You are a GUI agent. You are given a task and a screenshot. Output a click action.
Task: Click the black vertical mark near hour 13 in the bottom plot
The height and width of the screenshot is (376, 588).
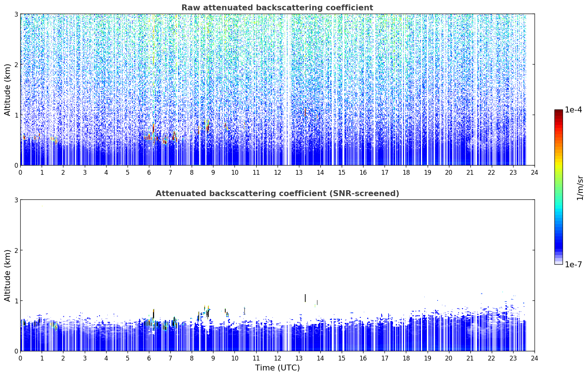[305, 298]
